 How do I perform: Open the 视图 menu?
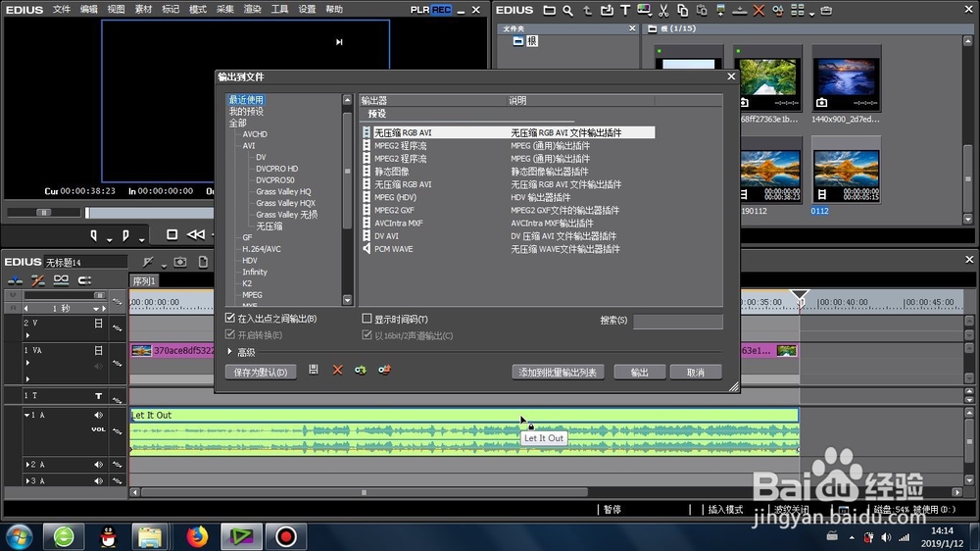point(116,10)
